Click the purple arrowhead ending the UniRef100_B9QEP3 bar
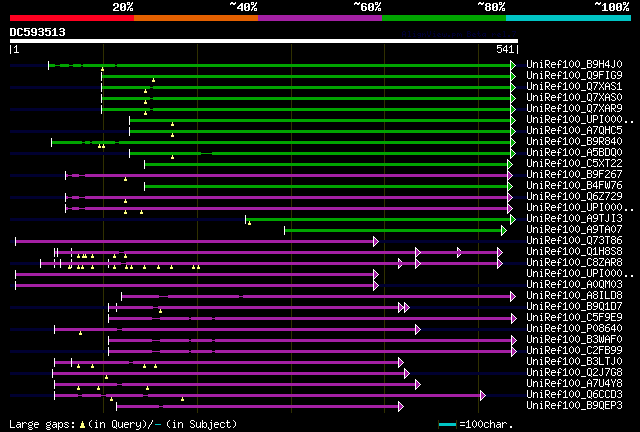640x432 pixels. pyautogui.click(x=401, y=406)
